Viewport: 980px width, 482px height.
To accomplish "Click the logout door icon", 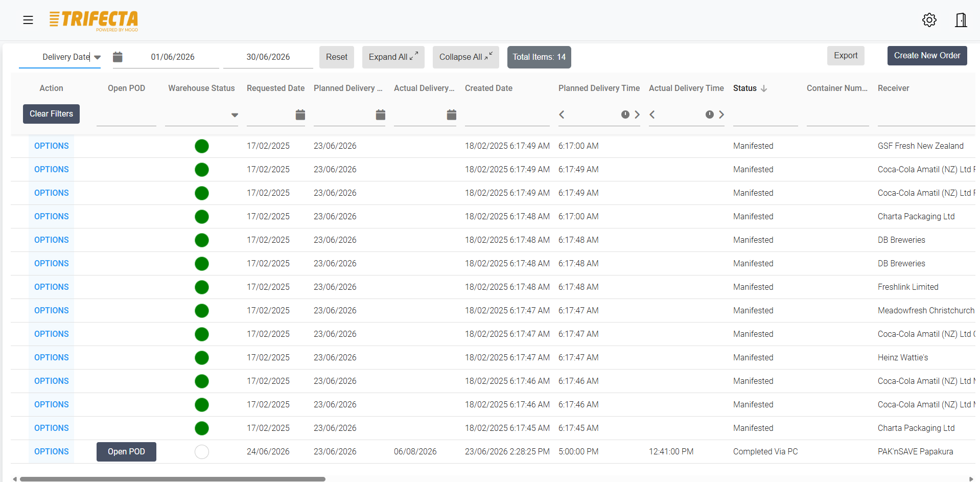I will (961, 20).
